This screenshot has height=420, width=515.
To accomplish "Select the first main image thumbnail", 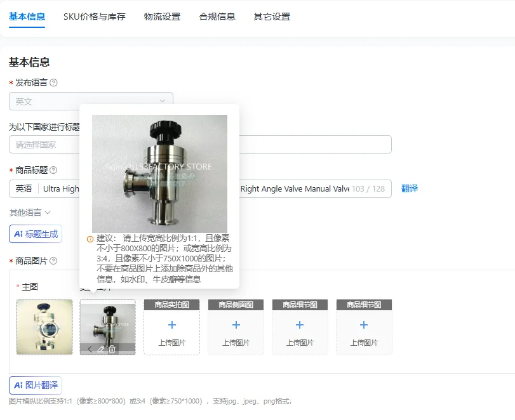I will (44, 327).
